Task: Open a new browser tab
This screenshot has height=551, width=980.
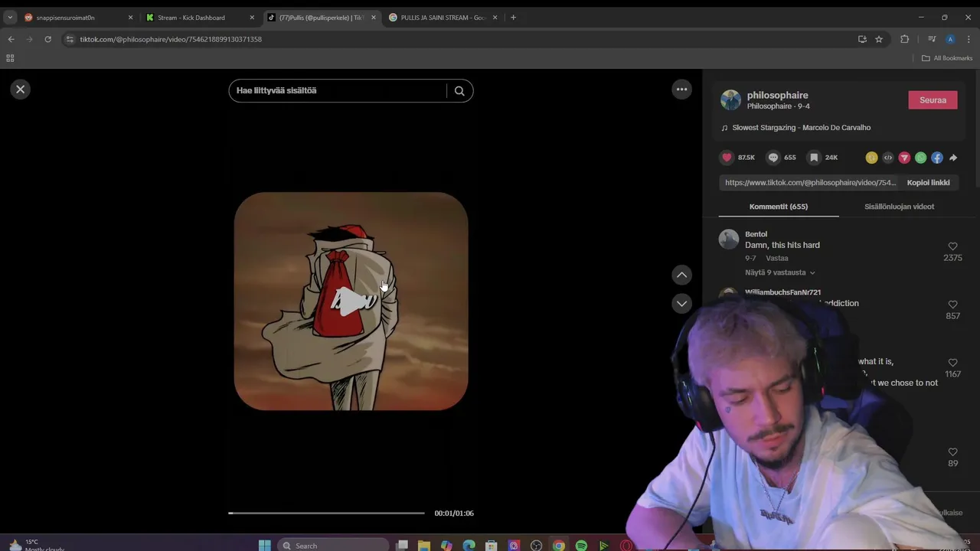Action: tap(513, 18)
